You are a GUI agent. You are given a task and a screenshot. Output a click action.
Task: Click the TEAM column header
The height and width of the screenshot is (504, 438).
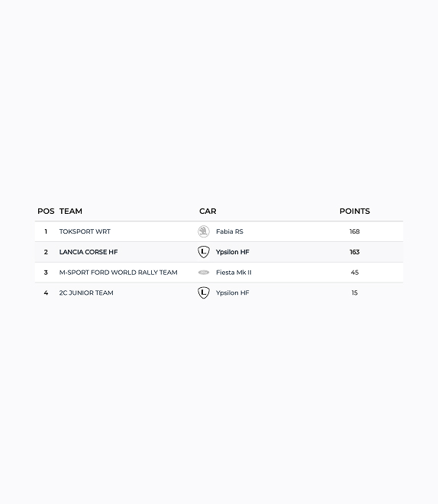click(71, 212)
